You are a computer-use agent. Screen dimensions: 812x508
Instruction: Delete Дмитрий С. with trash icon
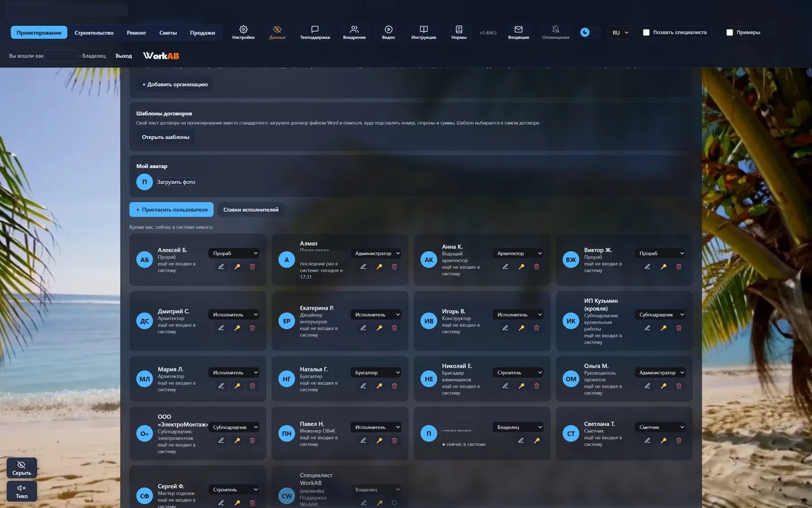252,328
